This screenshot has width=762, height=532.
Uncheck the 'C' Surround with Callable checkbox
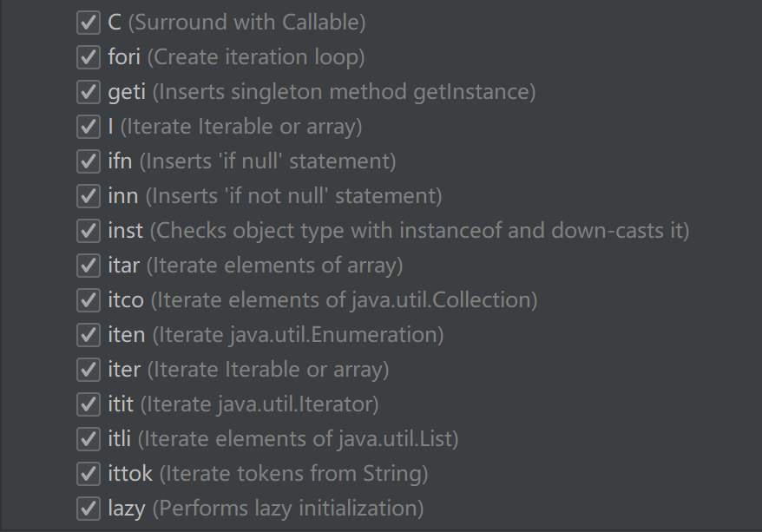(x=89, y=23)
